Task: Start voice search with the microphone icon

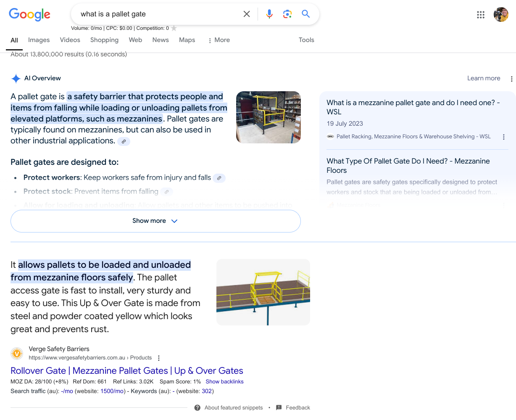Action: (269, 14)
